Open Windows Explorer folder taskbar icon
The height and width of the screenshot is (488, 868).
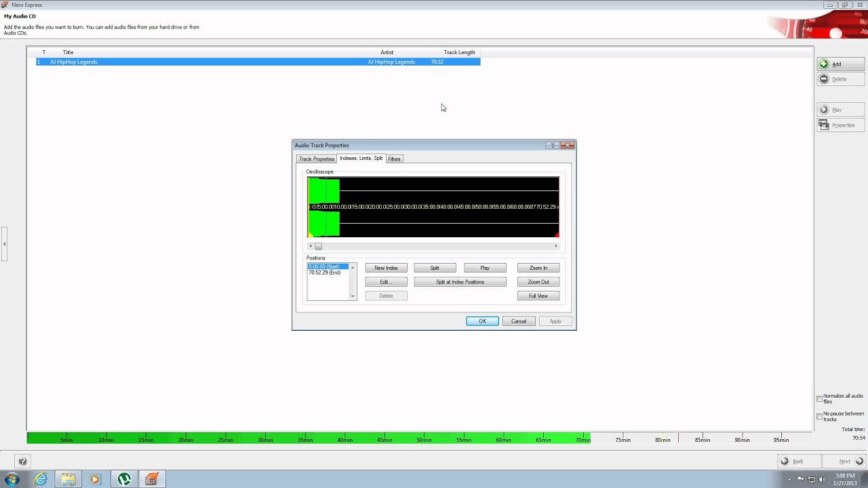tap(68, 479)
